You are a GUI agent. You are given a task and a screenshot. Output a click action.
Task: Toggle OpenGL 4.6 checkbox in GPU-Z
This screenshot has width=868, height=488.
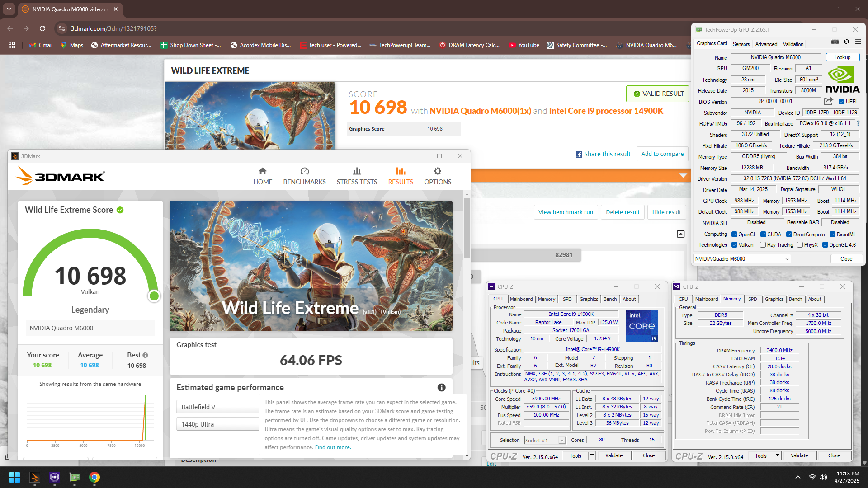(825, 245)
